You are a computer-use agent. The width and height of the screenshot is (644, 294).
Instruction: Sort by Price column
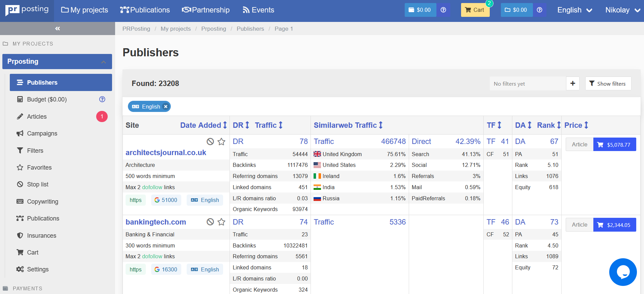(x=576, y=125)
